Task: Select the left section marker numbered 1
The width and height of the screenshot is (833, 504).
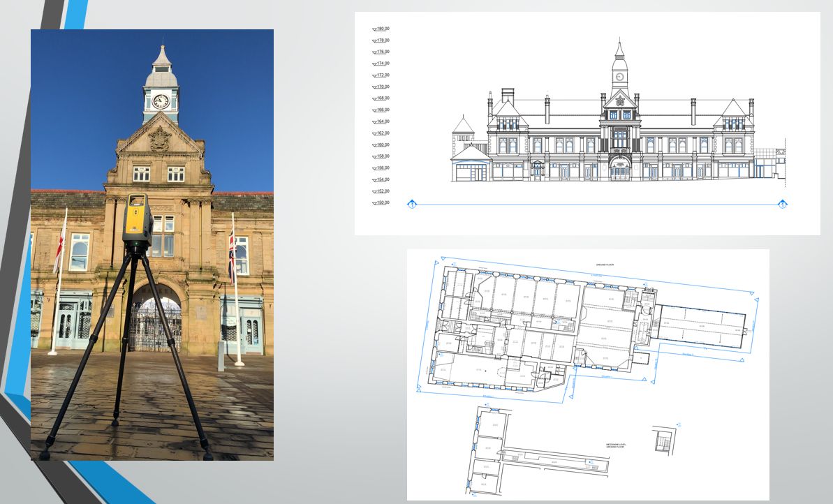Action: [412, 205]
